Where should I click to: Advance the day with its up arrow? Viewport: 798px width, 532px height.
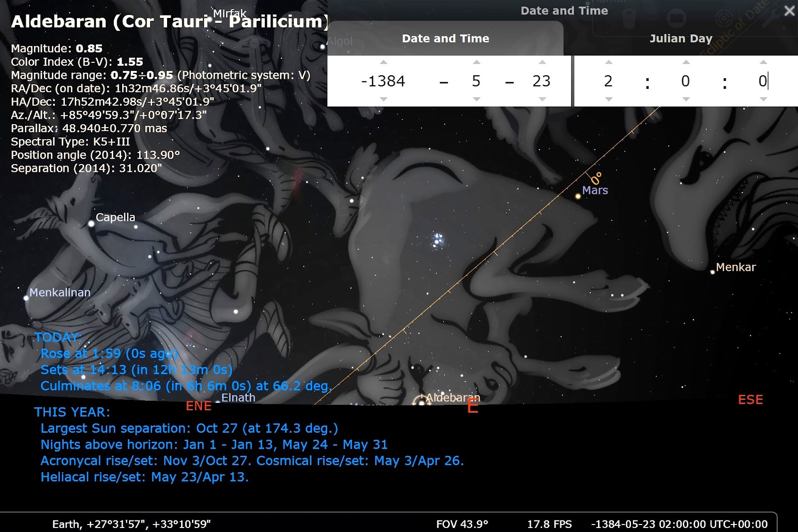click(542, 62)
